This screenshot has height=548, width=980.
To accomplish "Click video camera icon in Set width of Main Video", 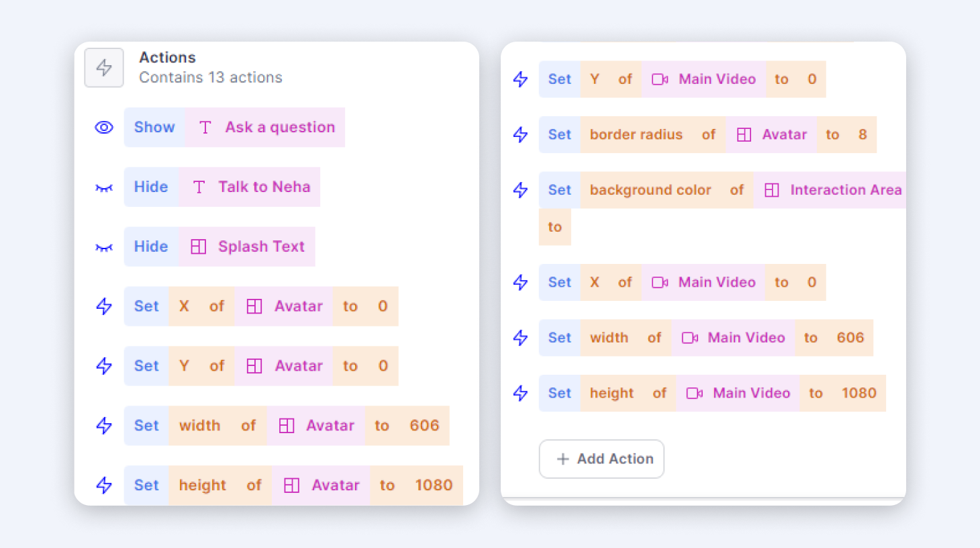I will click(690, 338).
